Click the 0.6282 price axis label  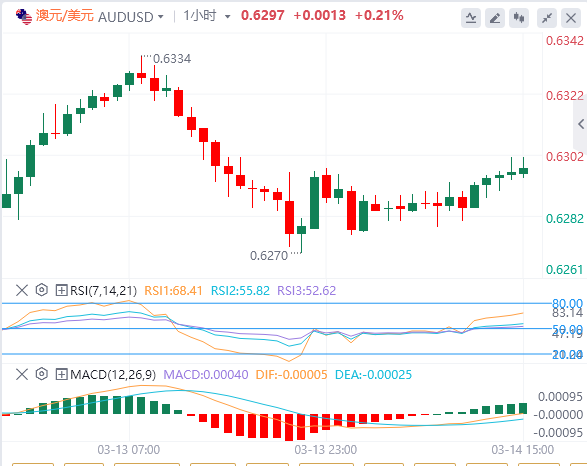click(x=565, y=218)
